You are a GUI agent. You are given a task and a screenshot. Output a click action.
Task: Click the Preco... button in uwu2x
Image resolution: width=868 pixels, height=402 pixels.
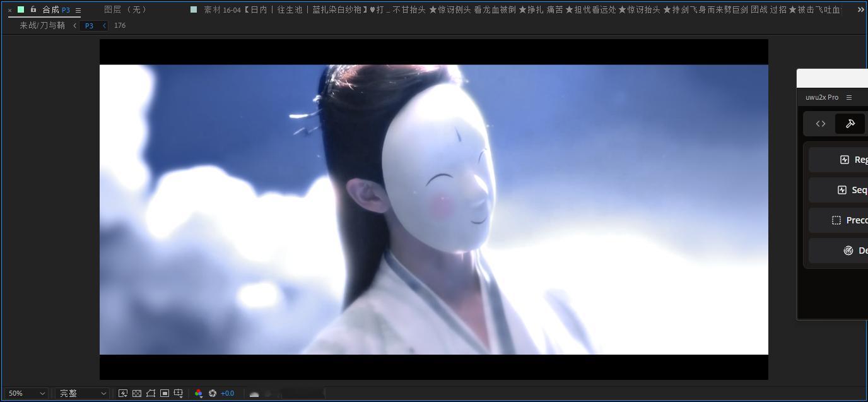point(839,220)
